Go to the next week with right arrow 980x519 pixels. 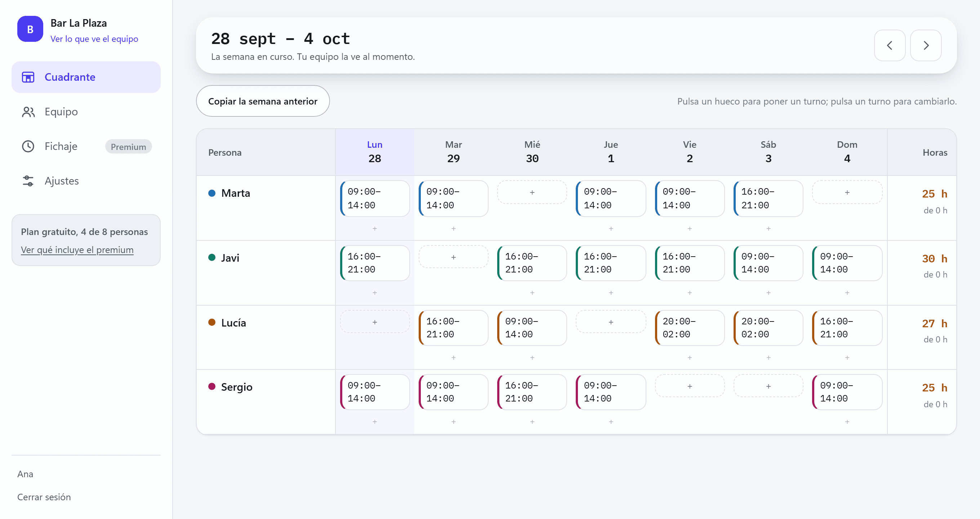tap(926, 45)
